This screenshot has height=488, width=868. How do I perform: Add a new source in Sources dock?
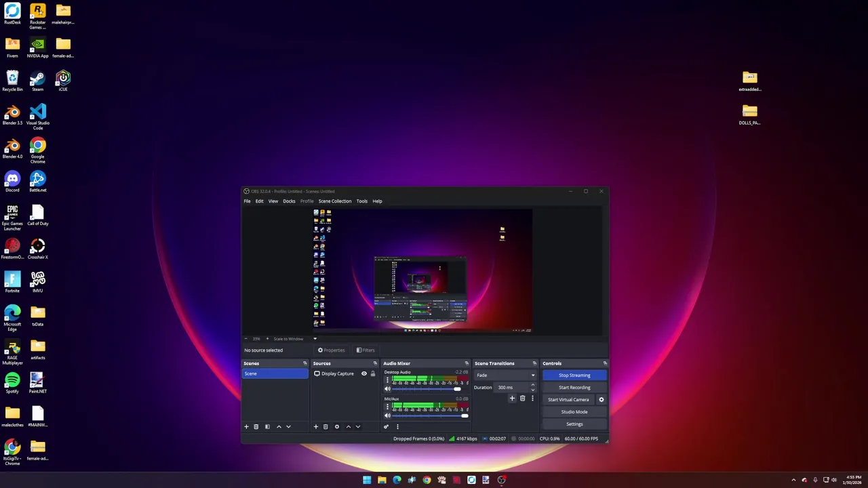[315, 427]
